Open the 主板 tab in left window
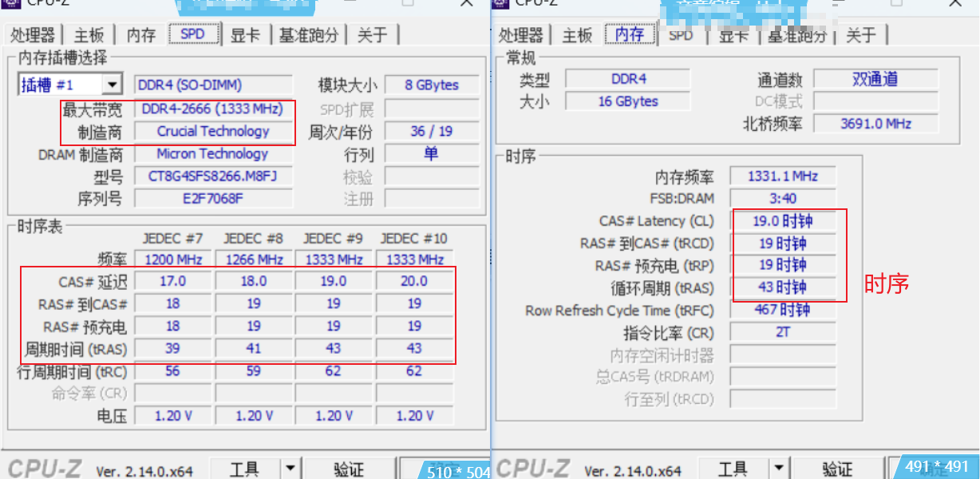980x479 pixels. click(x=89, y=35)
